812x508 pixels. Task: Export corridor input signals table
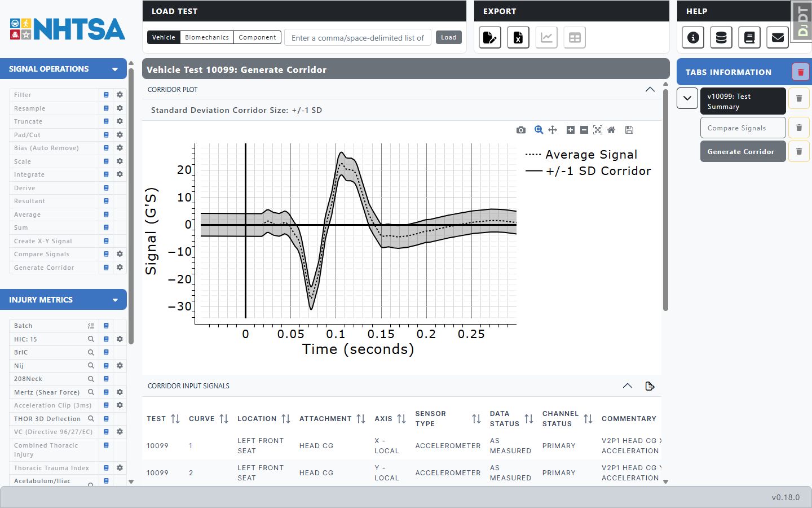650,386
